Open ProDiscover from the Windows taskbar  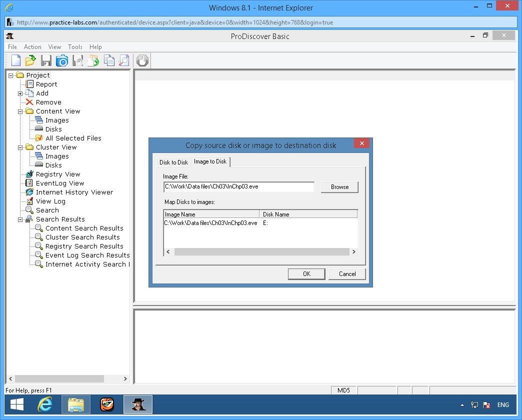pyautogui.click(x=137, y=404)
